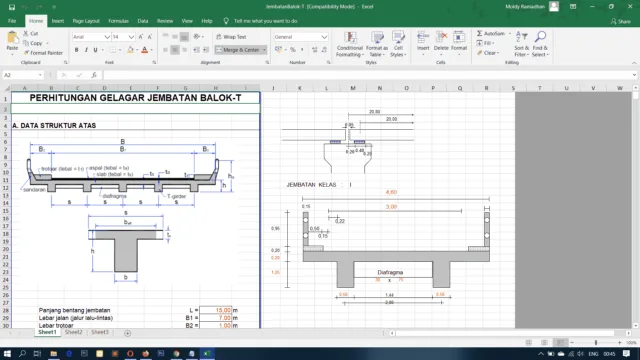Expand the Fill dropdown
Viewport: 640px width, 360px height.
(493, 43)
